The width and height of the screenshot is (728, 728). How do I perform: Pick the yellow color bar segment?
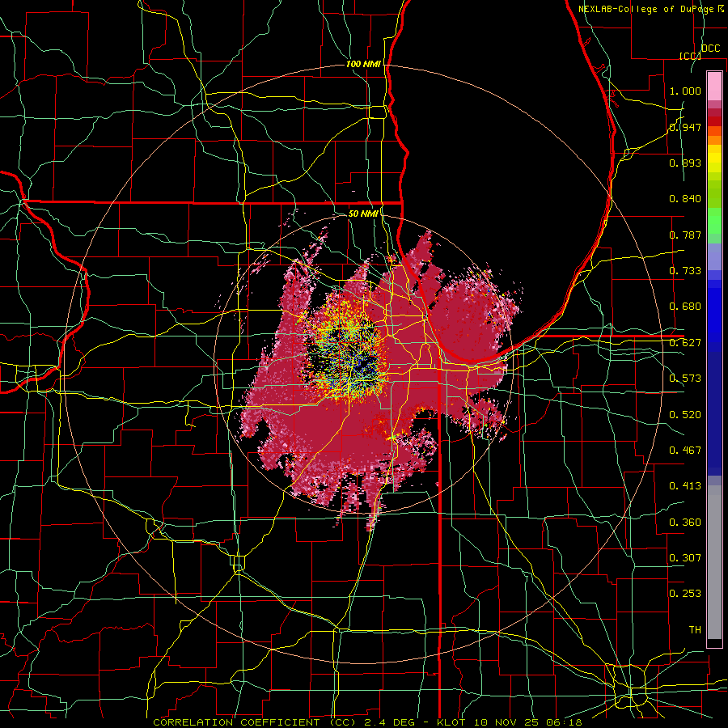[714, 159]
